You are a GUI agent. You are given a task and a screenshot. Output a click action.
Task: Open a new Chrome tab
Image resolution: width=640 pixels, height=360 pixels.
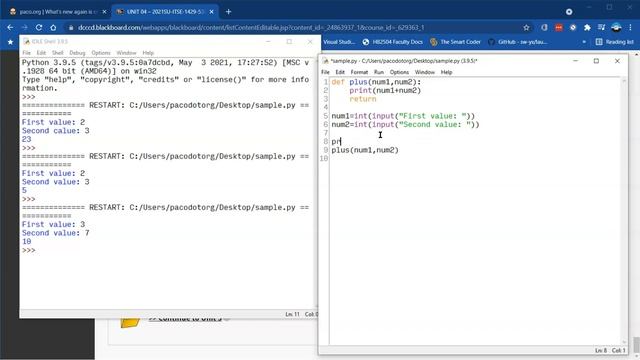229,12
